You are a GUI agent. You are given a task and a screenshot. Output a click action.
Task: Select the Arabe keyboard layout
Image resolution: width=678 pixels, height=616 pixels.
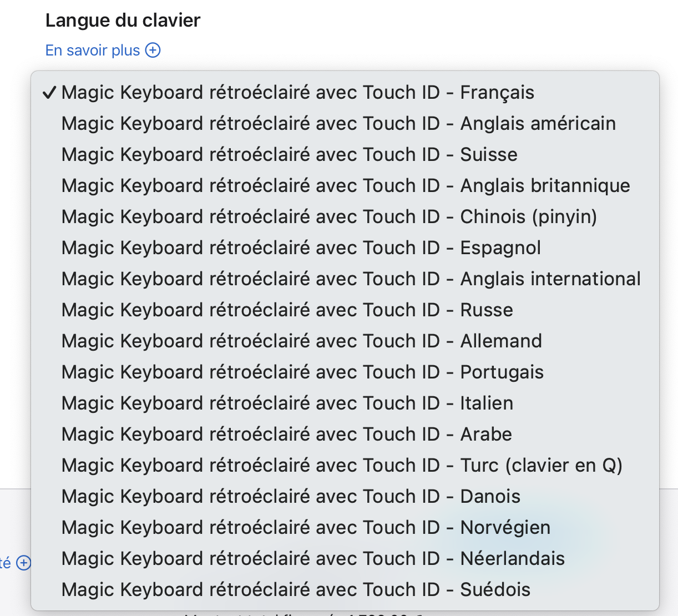coord(286,434)
